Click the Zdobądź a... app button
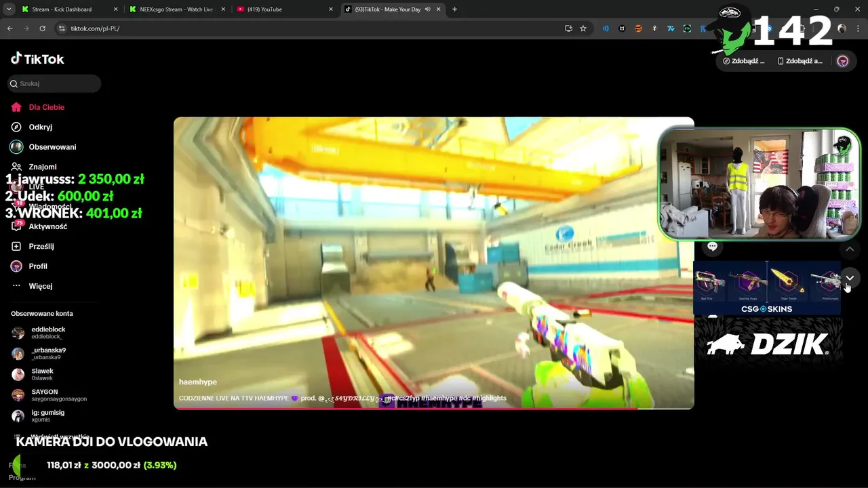This screenshot has width=868, height=488. pos(800,61)
